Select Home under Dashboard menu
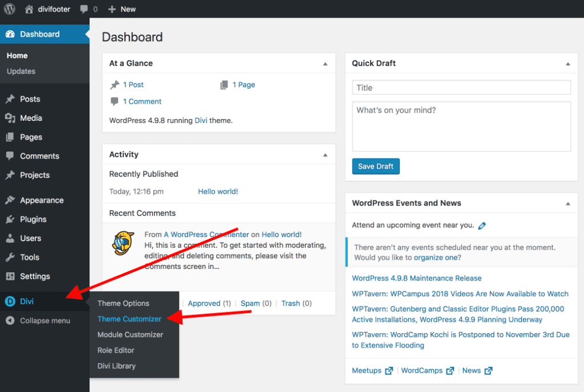 coord(17,55)
